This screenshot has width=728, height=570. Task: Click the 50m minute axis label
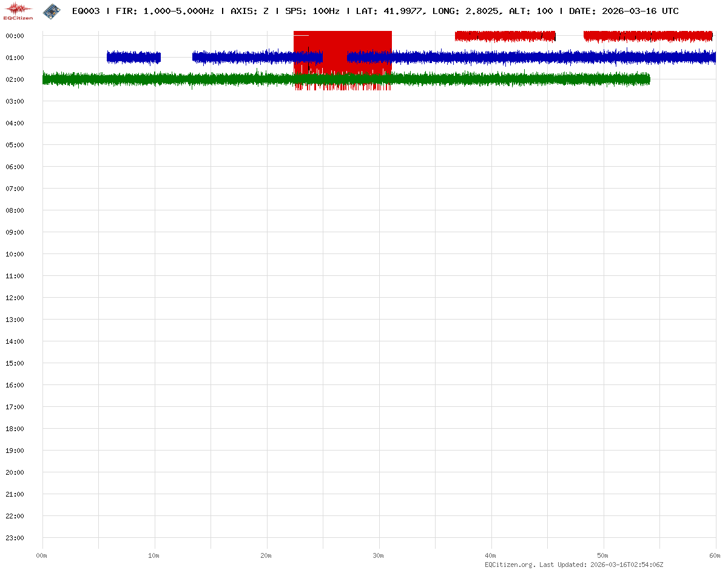603,555
